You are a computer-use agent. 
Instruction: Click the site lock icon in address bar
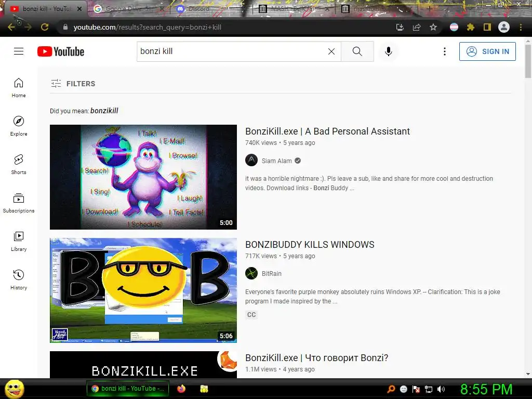click(x=65, y=27)
